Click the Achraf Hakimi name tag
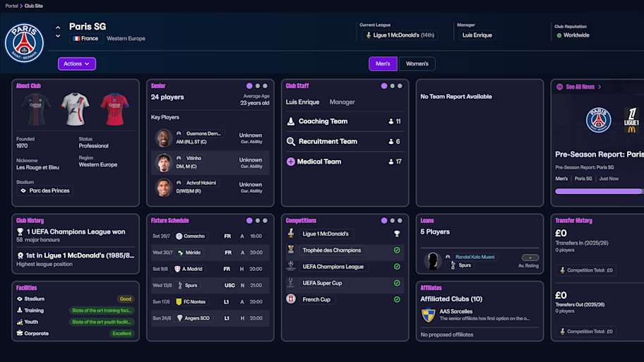Image resolution: width=644 pixels, height=362 pixels. point(201,183)
